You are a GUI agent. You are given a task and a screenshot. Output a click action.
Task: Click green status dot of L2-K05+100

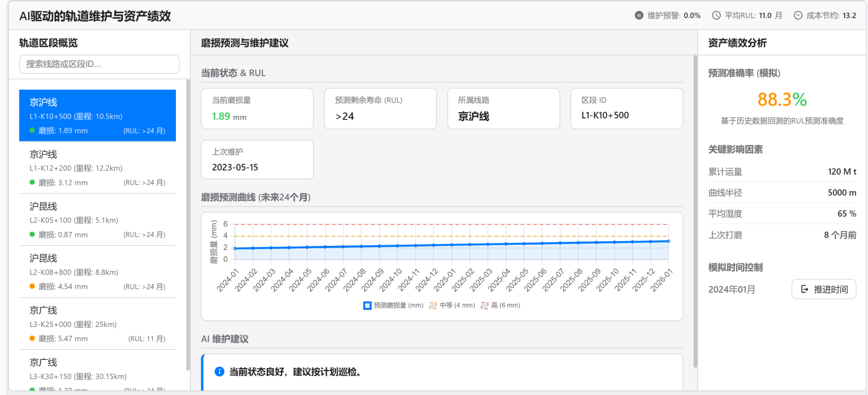tap(32, 234)
